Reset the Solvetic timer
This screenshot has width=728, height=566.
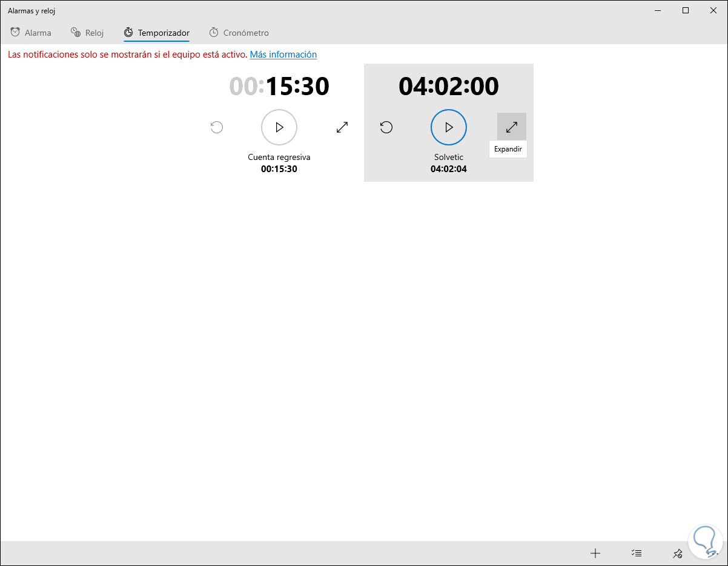tap(386, 127)
